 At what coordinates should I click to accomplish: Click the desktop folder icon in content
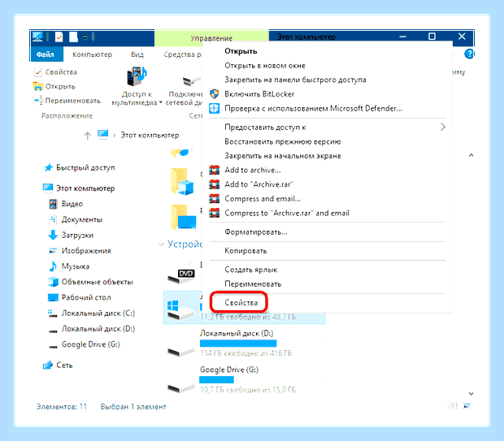click(183, 218)
